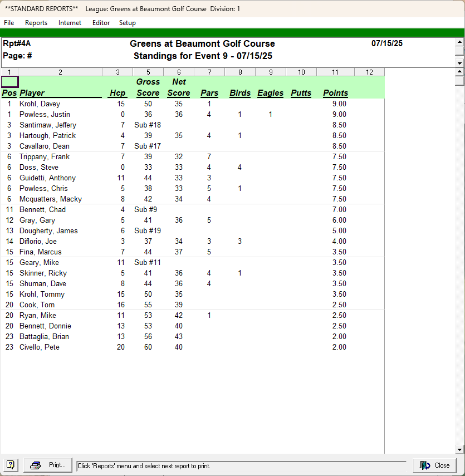Click the status message field at bottom

point(241,466)
